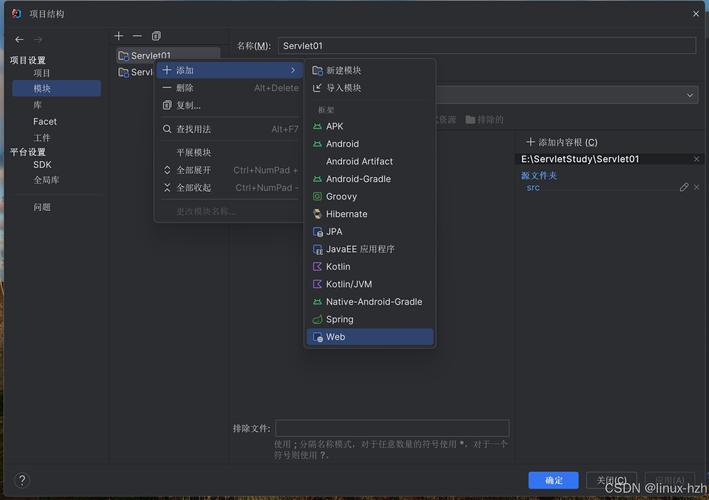
Task: Open the help question mark button
Action: point(22,481)
